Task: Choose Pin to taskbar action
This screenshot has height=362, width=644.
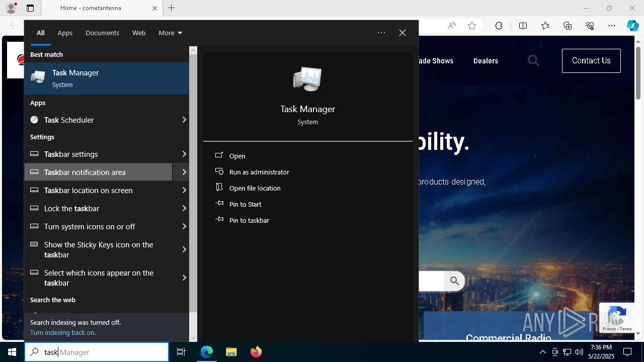Action: 249,220
